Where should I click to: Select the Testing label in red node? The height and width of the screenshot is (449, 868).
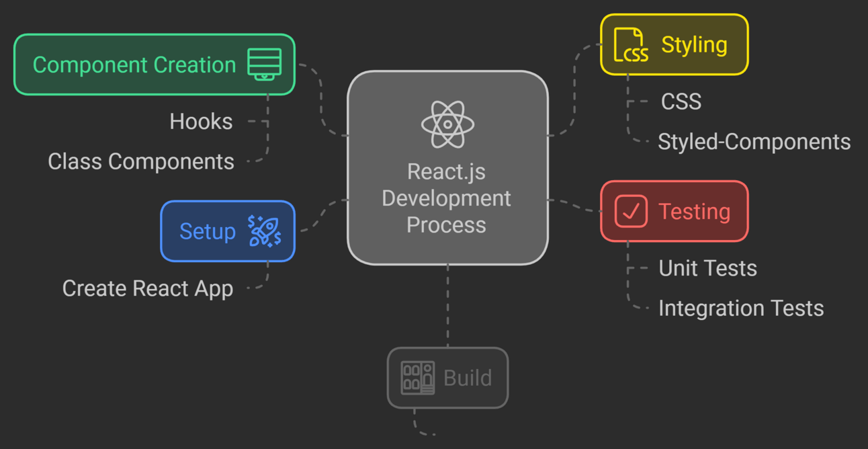point(694,211)
